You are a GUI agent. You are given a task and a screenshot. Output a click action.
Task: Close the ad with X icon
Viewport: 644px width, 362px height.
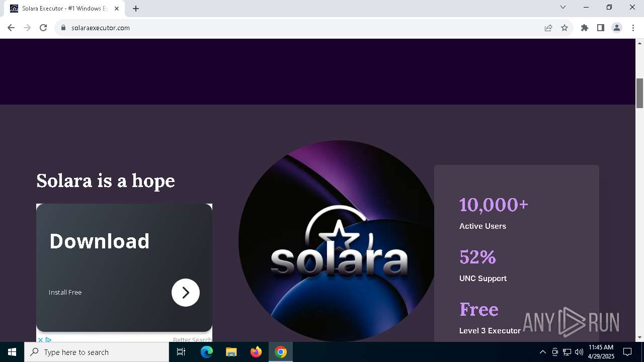41,340
